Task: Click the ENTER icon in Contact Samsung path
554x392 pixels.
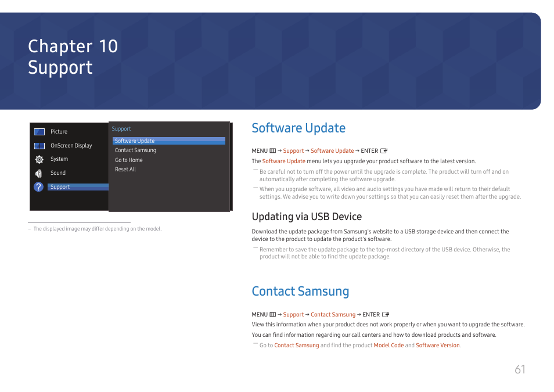Action: pyautogui.click(x=386, y=315)
